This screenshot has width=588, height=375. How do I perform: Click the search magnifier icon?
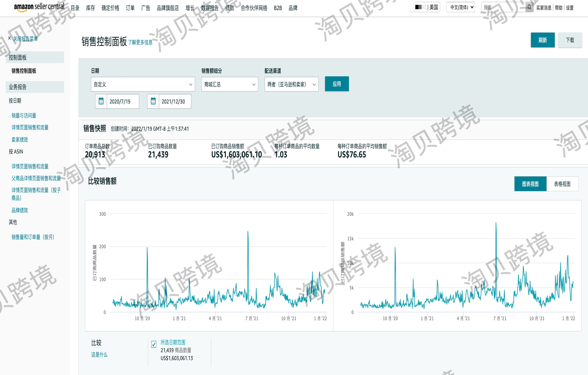coord(529,7)
